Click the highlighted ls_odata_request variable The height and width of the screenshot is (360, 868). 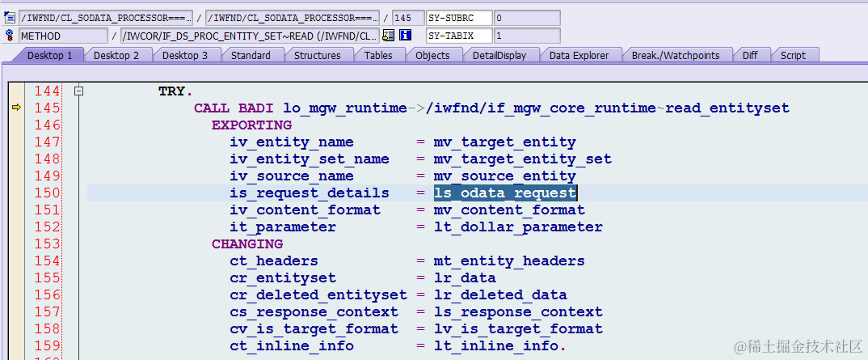[x=505, y=193]
